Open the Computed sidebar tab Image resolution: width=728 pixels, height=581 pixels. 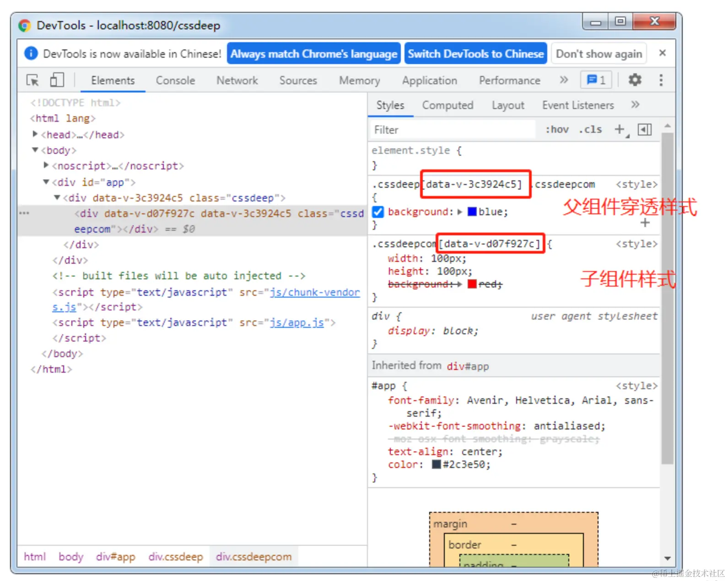tap(448, 105)
